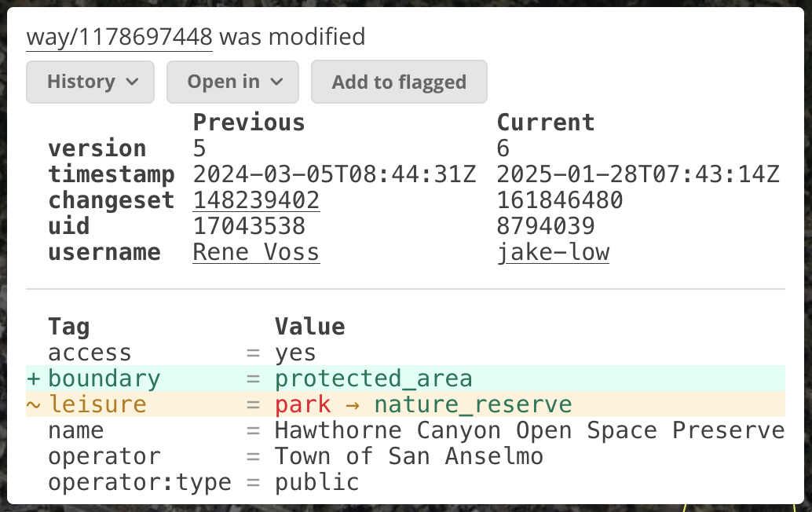Click the operator:type tag key
The height and width of the screenshot is (512, 812).
(x=140, y=482)
